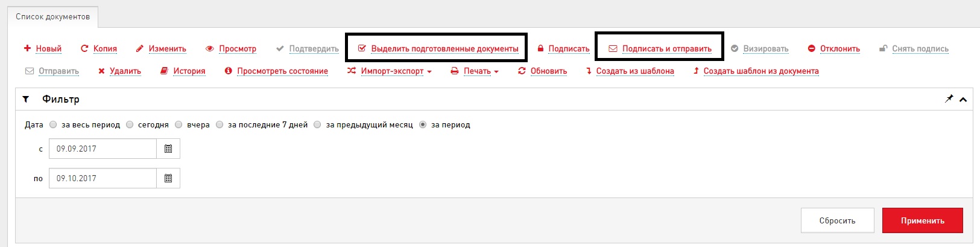Click the Изменить toolbar link
Image resolution: width=980 pixels, height=247 pixels.
click(x=167, y=48)
